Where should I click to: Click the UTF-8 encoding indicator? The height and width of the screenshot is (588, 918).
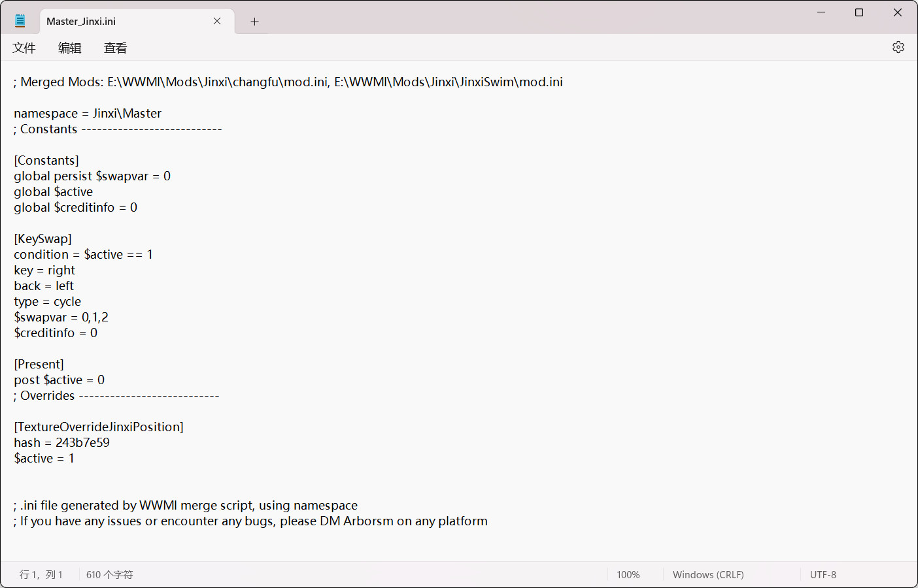823,574
